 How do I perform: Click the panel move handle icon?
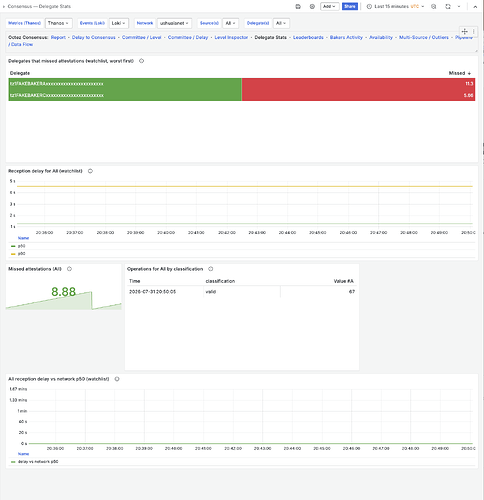coord(464,32)
